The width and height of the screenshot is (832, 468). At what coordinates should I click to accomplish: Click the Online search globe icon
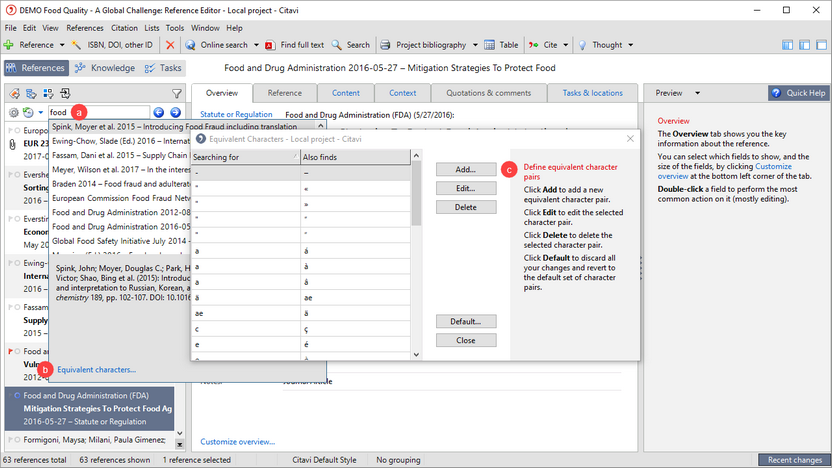(190, 45)
